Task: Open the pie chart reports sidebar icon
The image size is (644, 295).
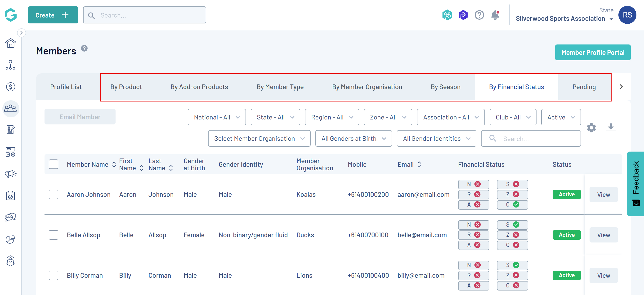Action: pos(10,239)
